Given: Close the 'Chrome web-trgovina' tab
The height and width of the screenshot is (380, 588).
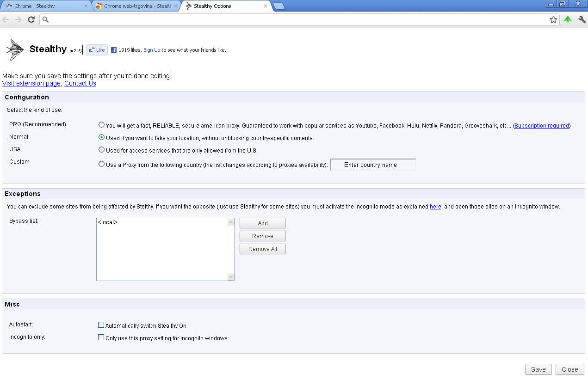Looking at the screenshot, I should (176, 6).
